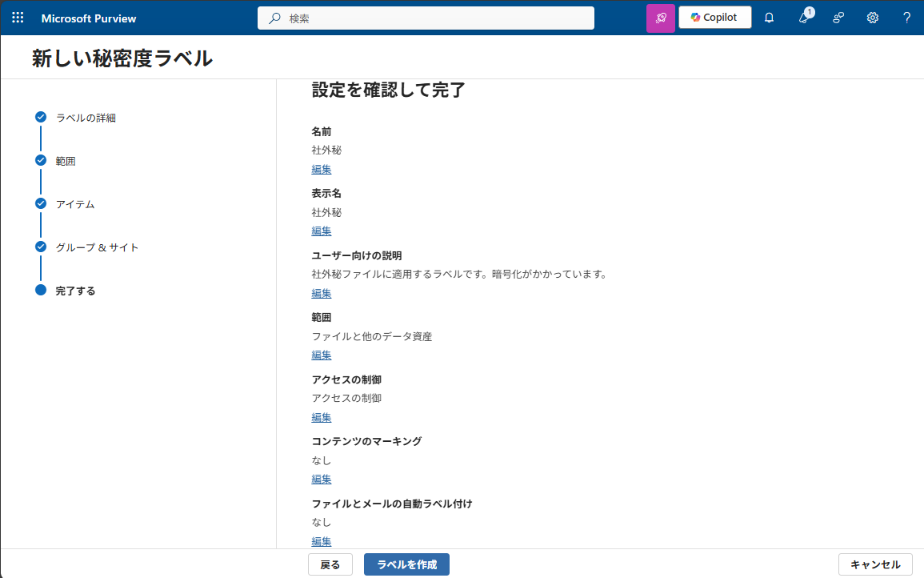
Task: Open help with the question mark icon
Action: tap(906, 17)
